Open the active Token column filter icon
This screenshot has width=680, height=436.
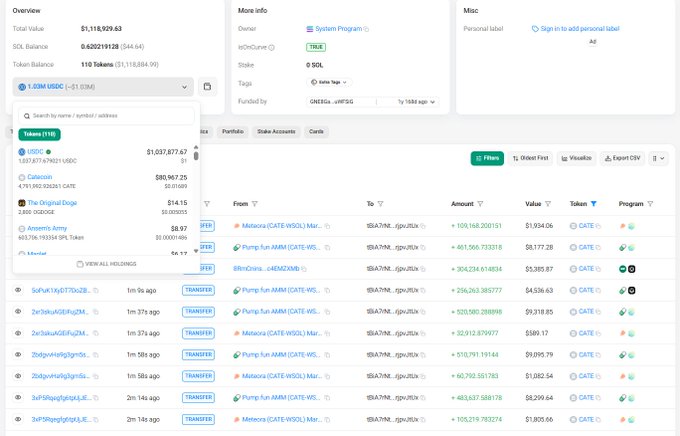(594, 204)
